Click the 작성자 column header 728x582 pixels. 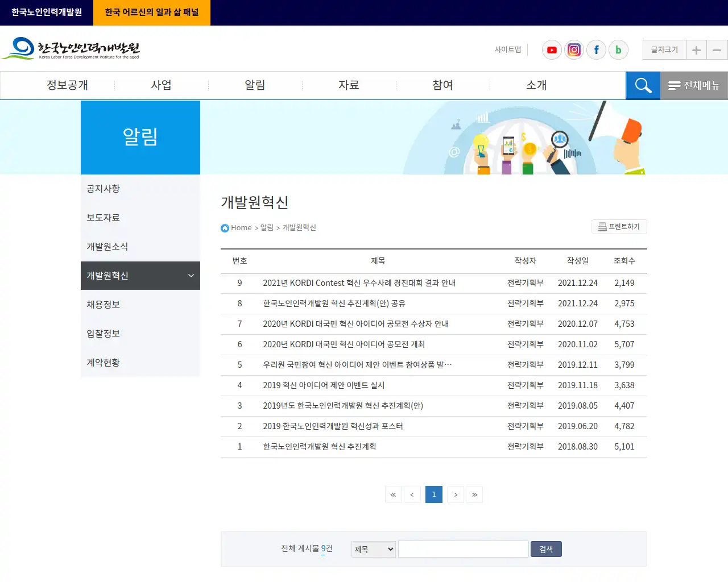(526, 261)
